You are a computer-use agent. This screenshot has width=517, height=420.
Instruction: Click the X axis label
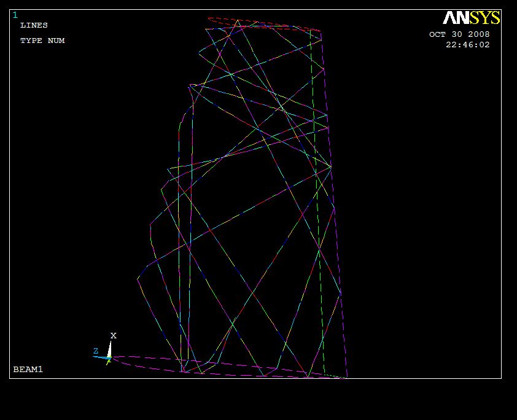(114, 336)
